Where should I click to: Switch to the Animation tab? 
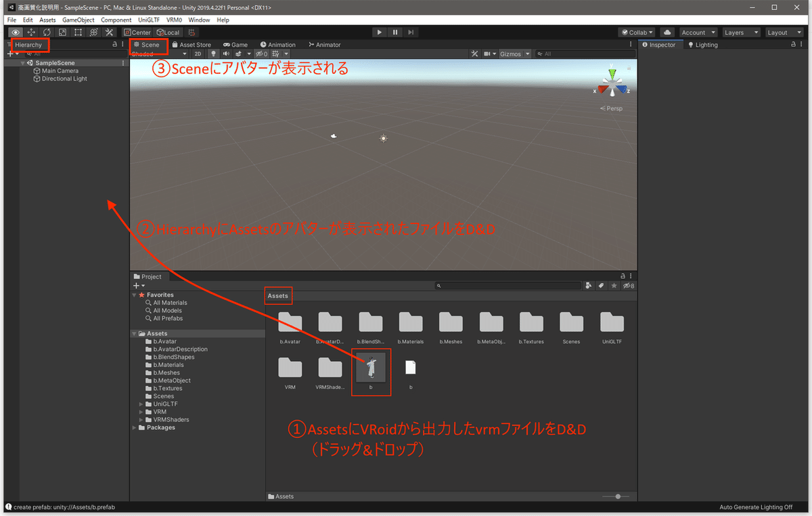(278, 45)
